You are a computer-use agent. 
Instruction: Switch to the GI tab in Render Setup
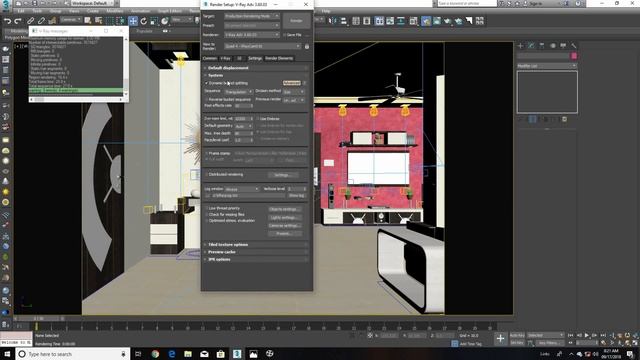(239, 58)
